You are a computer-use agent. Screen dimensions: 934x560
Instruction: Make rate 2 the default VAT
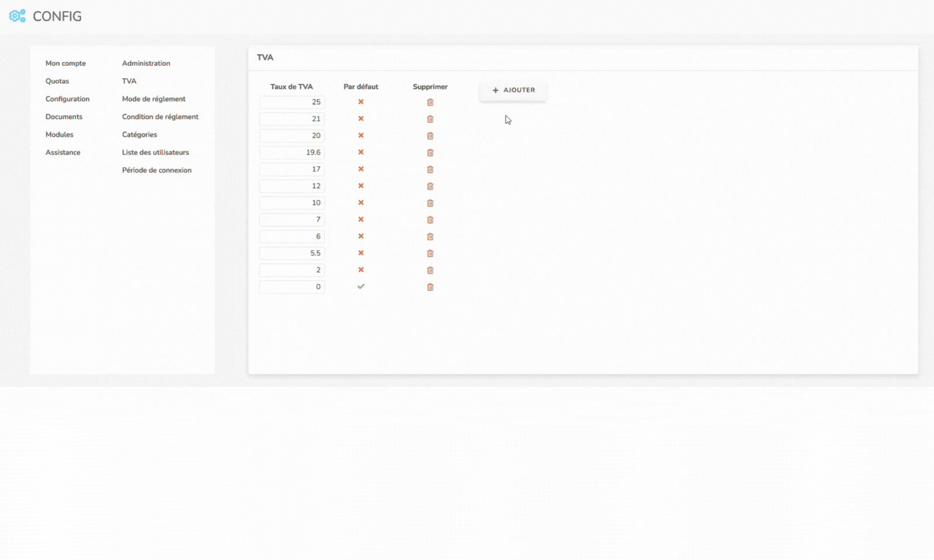[361, 269]
